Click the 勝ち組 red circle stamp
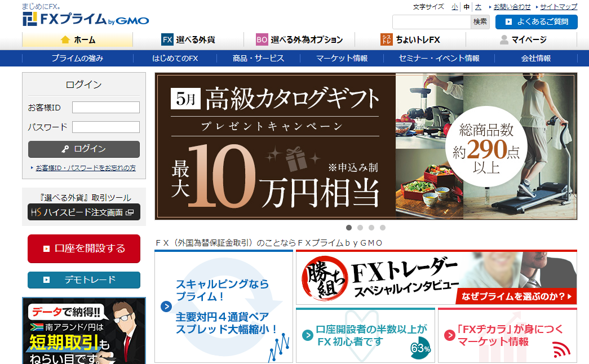Viewport: 589px width, 364px height. (x=324, y=278)
